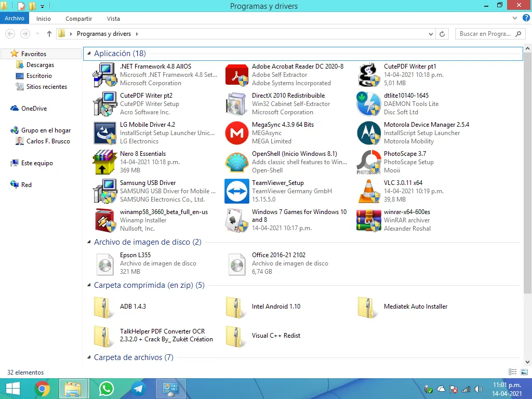The image size is (532, 399).
Task: Select the MegaSync 4.3.9 64 Bits icon
Action: click(237, 133)
